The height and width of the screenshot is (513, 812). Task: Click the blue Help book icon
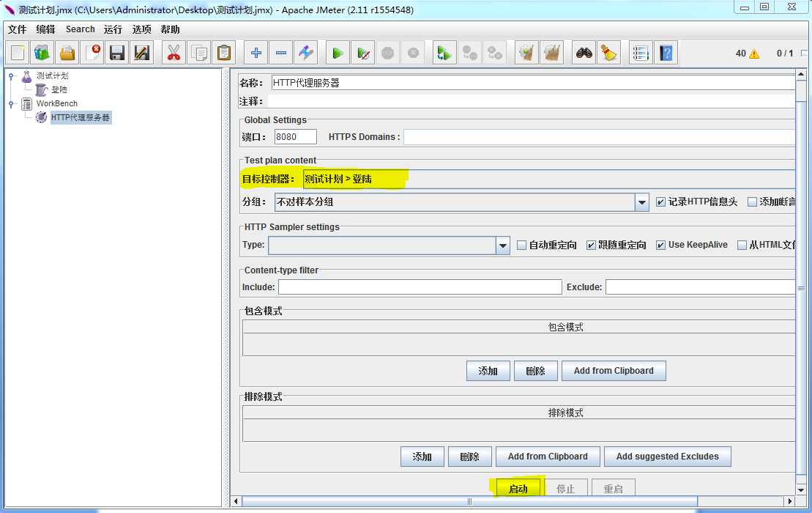(x=666, y=53)
